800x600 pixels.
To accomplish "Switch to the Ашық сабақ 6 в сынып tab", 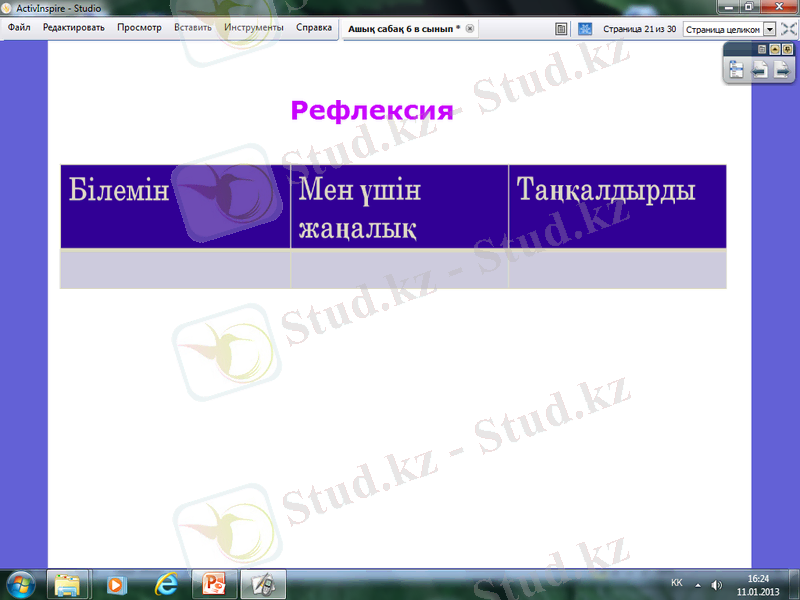I will point(403,29).
